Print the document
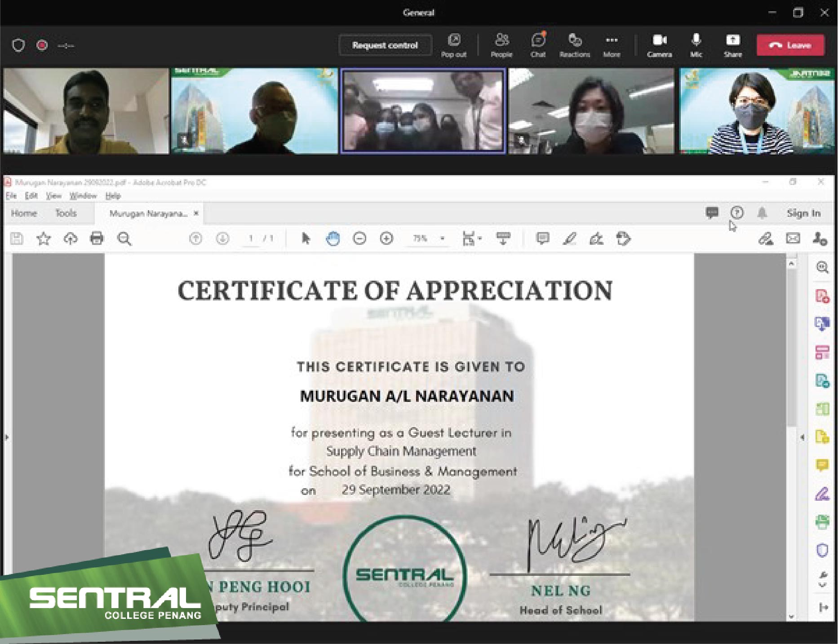The width and height of the screenshot is (838, 644). [x=97, y=238]
